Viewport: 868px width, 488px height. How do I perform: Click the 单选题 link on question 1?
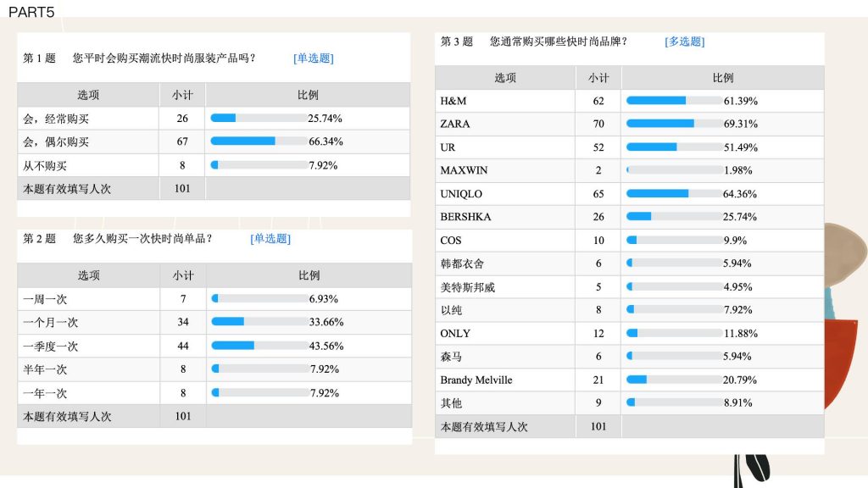coord(314,58)
